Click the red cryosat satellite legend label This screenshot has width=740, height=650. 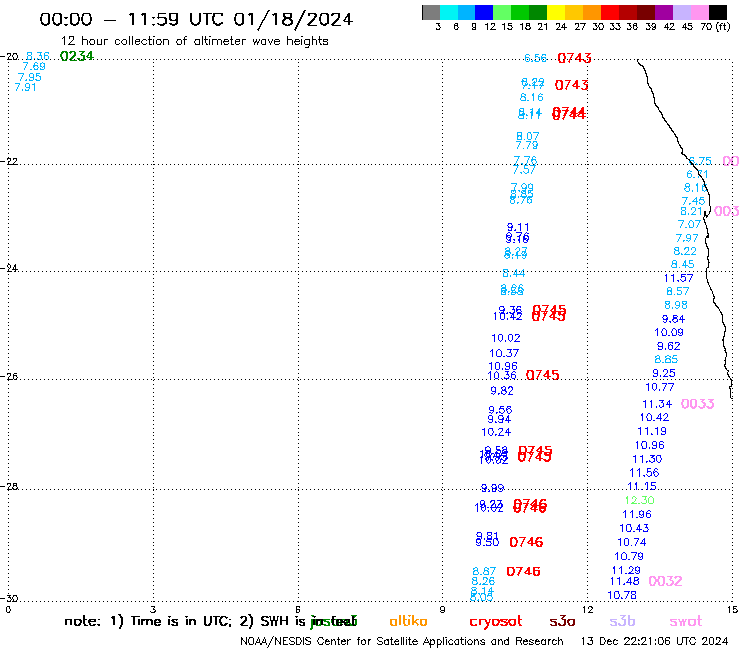tap(496, 622)
